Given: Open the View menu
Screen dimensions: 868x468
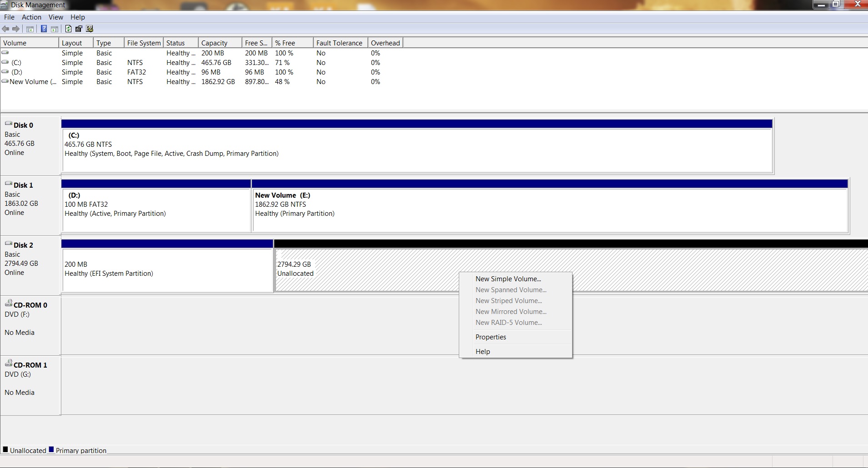Looking at the screenshot, I should [55, 17].
